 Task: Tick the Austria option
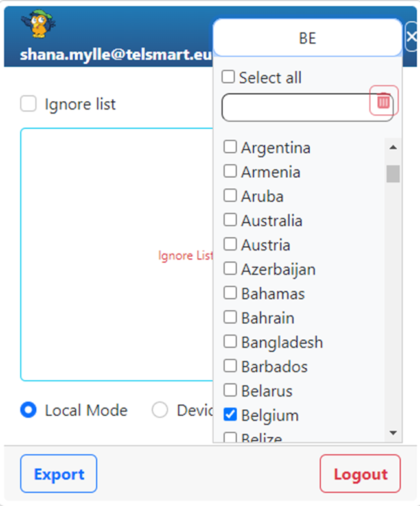[230, 245]
